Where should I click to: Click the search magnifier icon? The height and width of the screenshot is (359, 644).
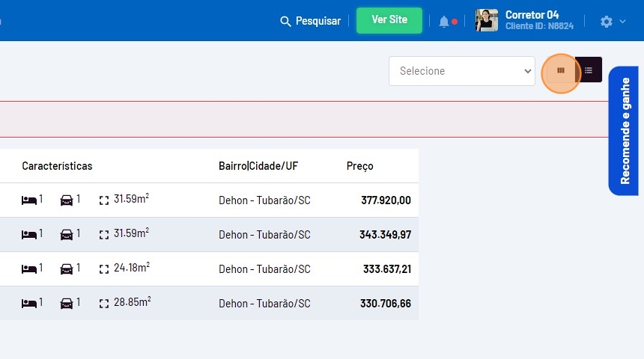285,22
